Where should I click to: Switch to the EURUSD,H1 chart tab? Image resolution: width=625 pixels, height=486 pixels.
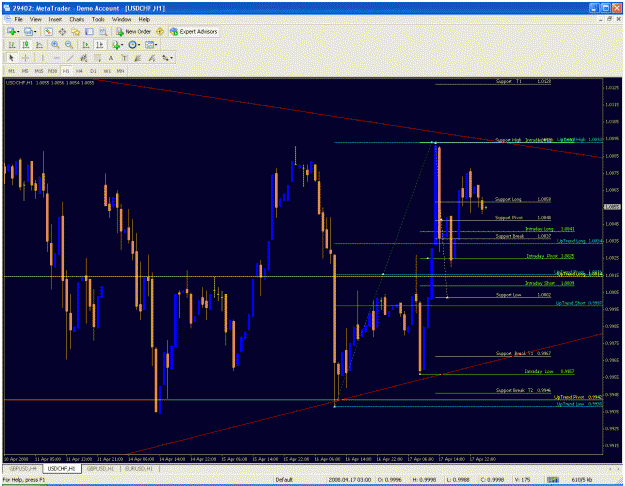(139, 468)
